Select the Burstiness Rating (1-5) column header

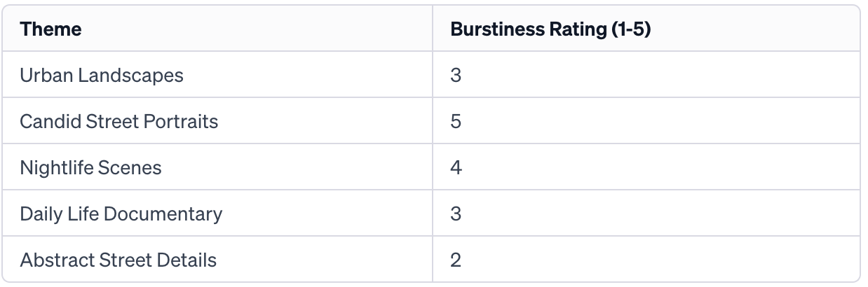[550, 29]
